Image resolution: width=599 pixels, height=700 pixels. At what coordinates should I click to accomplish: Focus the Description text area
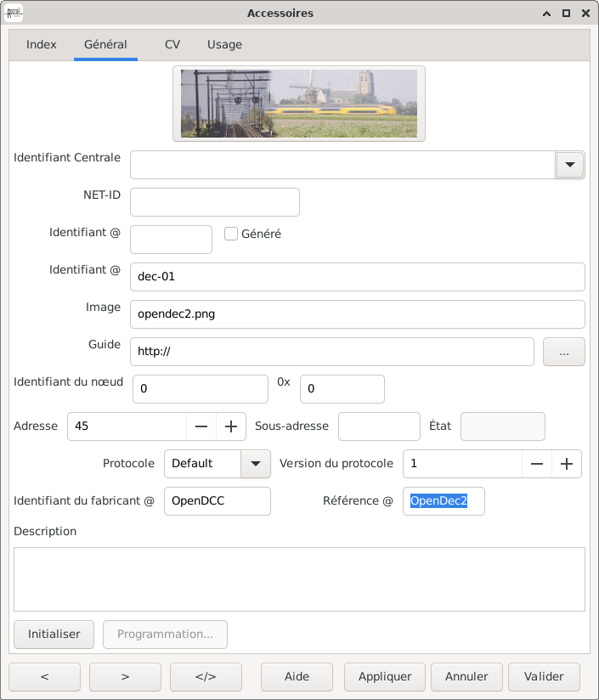pyautogui.click(x=299, y=579)
